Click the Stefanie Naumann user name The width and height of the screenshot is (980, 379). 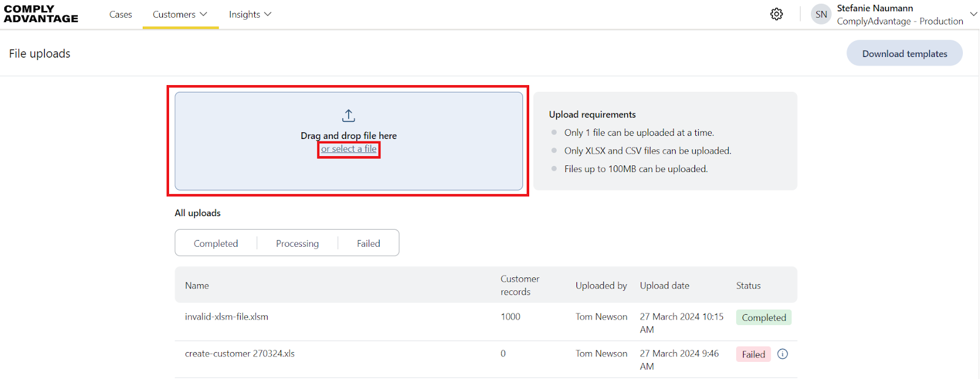(x=875, y=8)
